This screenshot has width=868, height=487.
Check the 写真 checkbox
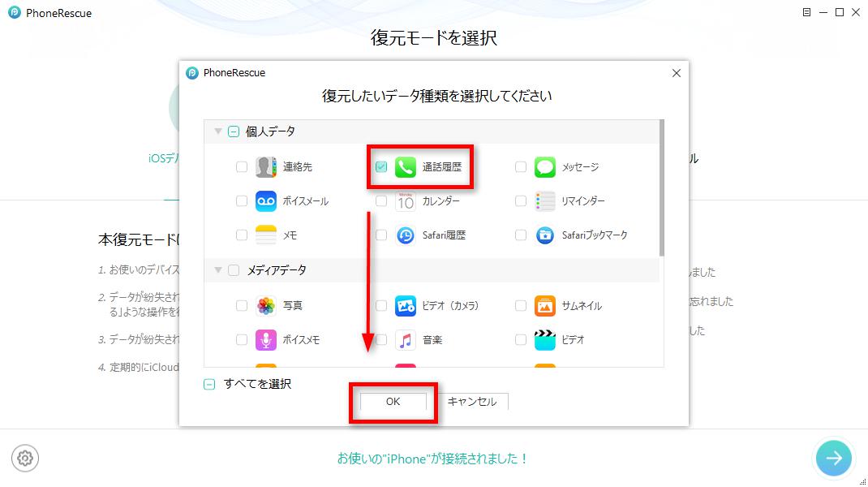click(242, 305)
